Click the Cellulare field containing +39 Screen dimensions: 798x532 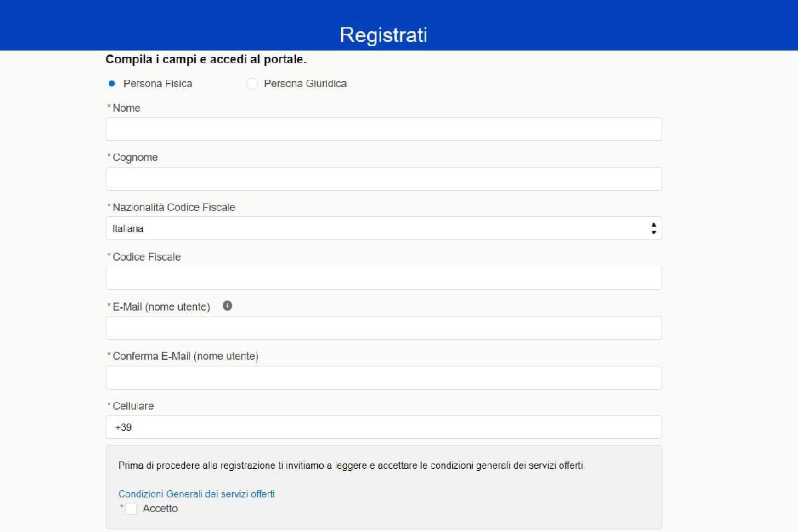[x=383, y=427]
